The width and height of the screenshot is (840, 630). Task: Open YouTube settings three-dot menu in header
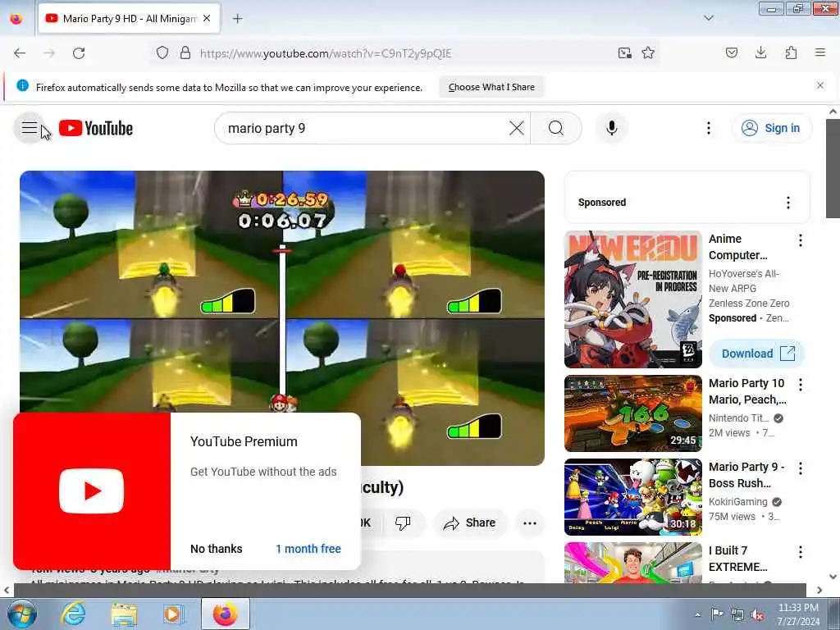[708, 128]
